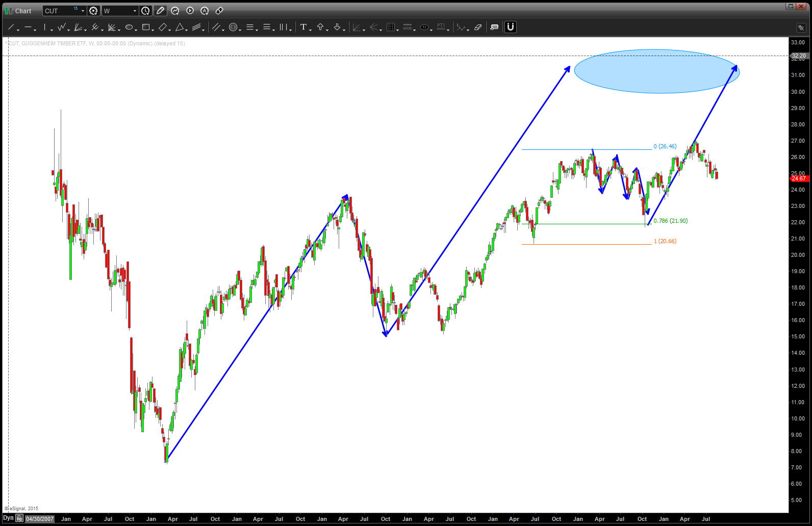The height and width of the screenshot is (526, 812).
Task: Open the CUT symbol dropdown
Action: pos(83,11)
